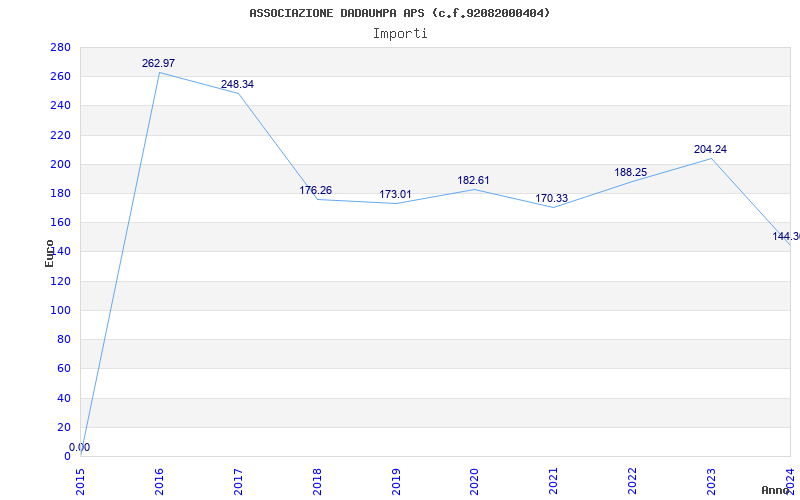Screen dimensions: 800x500
Task: Click the 280 y-axis value
Action: [60, 47]
